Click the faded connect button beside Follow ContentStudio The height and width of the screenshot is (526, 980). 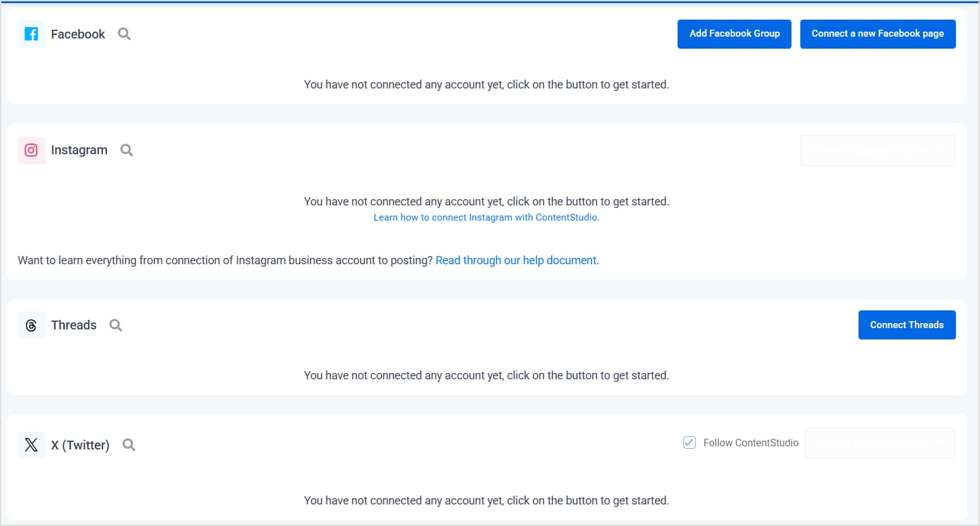tap(880, 443)
